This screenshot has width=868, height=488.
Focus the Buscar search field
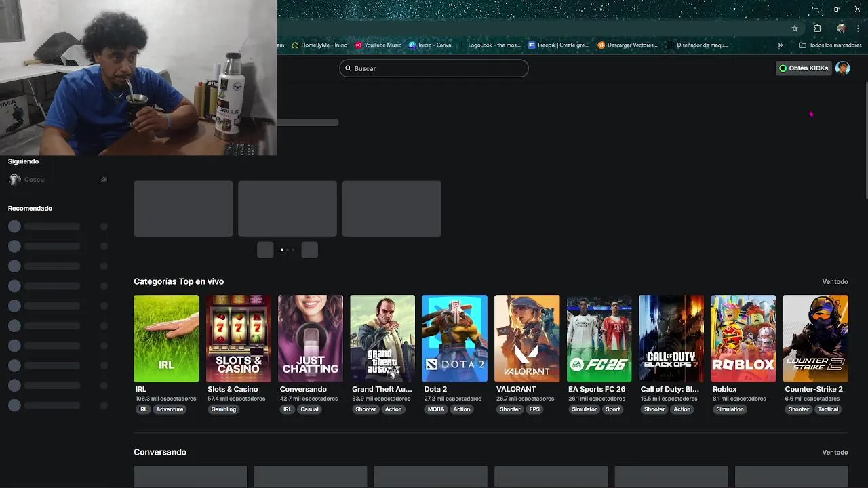point(434,68)
